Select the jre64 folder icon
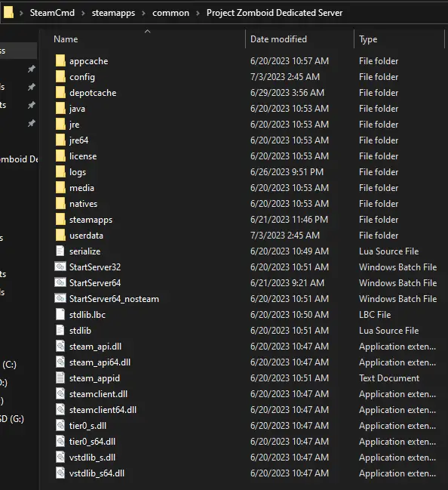Screen dimensions: 448x490 [x=60, y=140]
